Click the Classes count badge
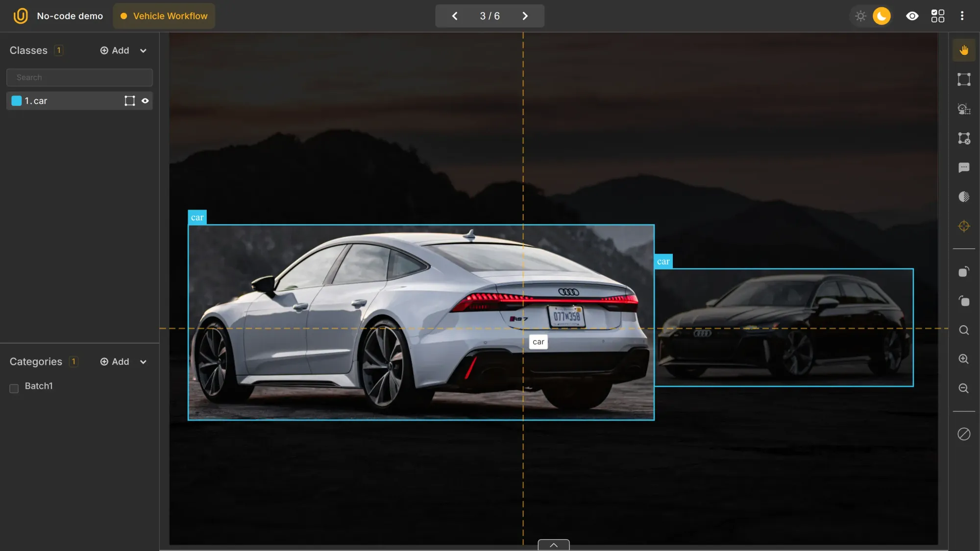980x551 pixels. [x=59, y=50]
